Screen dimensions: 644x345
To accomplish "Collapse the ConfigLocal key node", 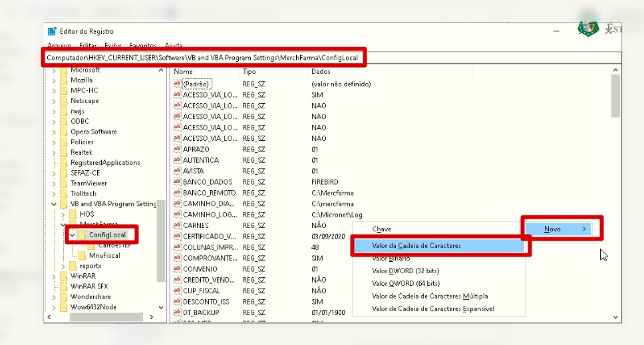I will pyautogui.click(x=72, y=235).
